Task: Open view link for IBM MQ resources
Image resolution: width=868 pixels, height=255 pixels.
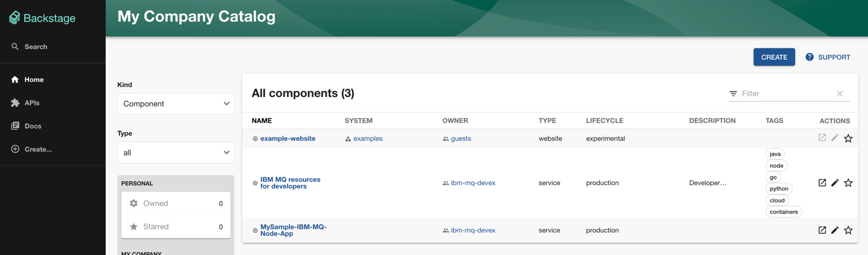Action: (822, 183)
